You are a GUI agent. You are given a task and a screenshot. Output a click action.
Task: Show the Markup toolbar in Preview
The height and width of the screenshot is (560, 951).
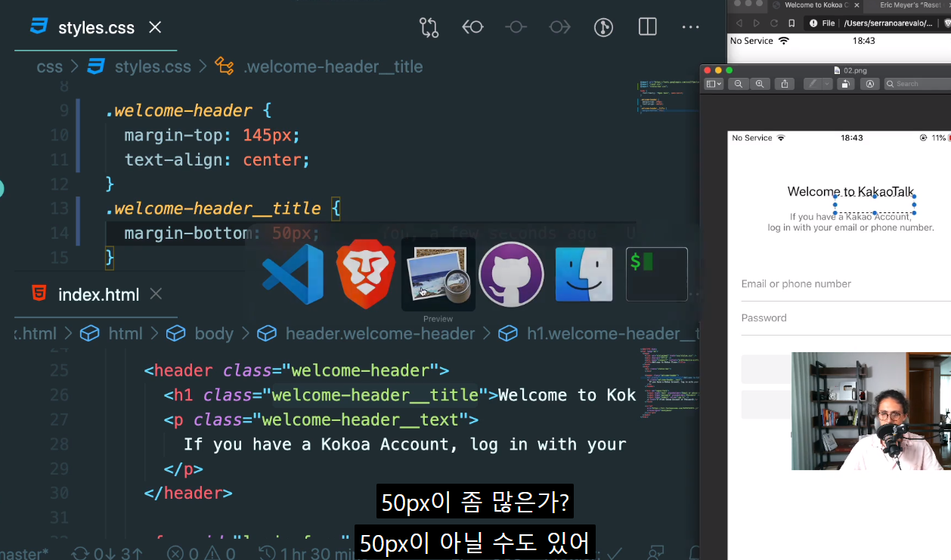pos(870,84)
